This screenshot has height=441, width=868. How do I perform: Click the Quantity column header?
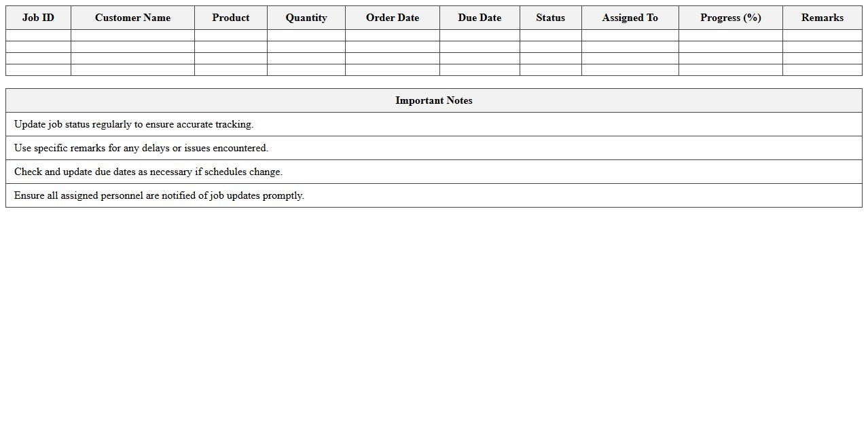tap(306, 18)
